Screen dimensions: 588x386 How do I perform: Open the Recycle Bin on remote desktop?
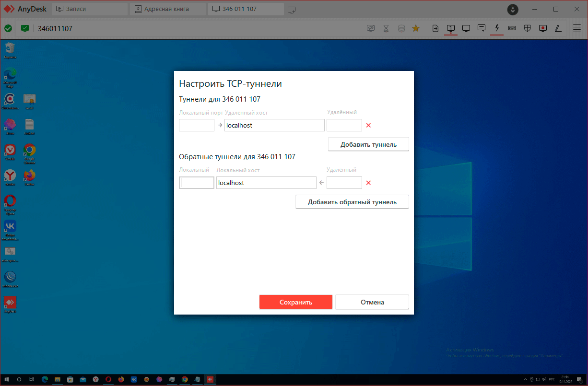(x=10, y=50)
